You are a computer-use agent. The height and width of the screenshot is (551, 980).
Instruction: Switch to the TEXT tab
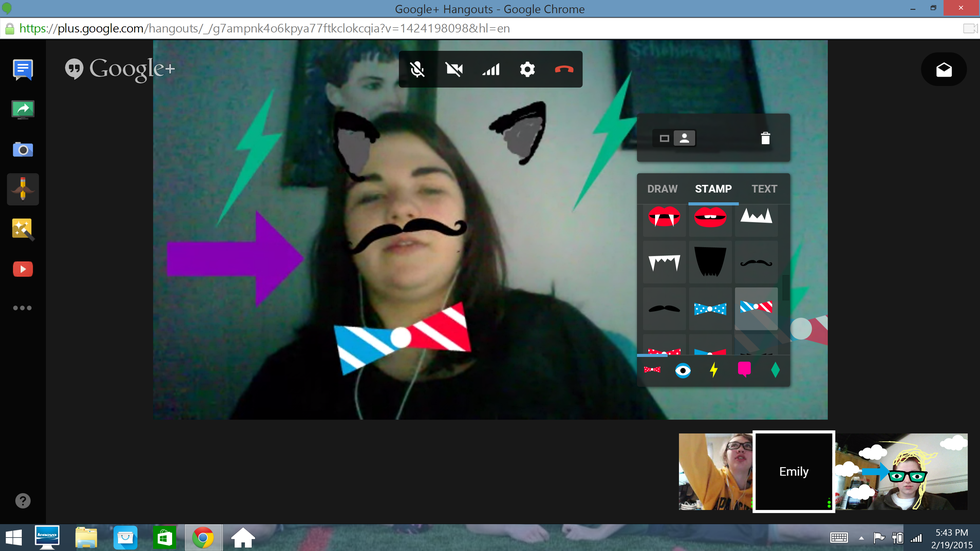pos(764,189)
